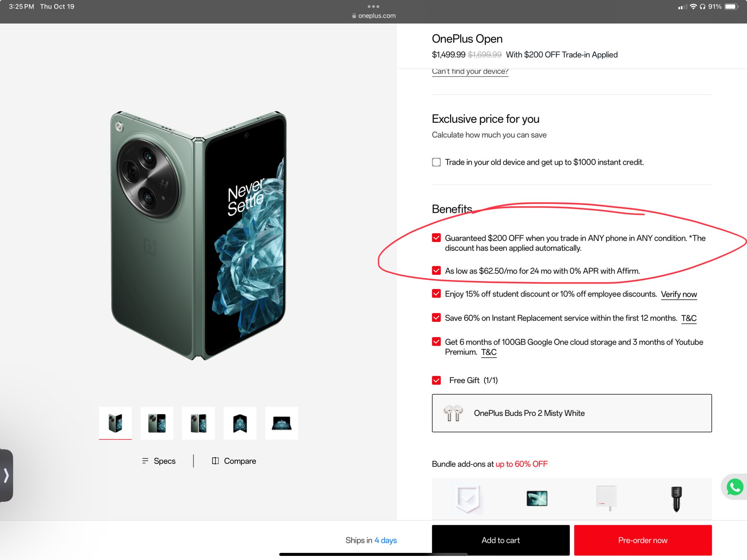747x560 pixels.
Task: Select the tablet add-on icon
Action: [x=537, y=499]
